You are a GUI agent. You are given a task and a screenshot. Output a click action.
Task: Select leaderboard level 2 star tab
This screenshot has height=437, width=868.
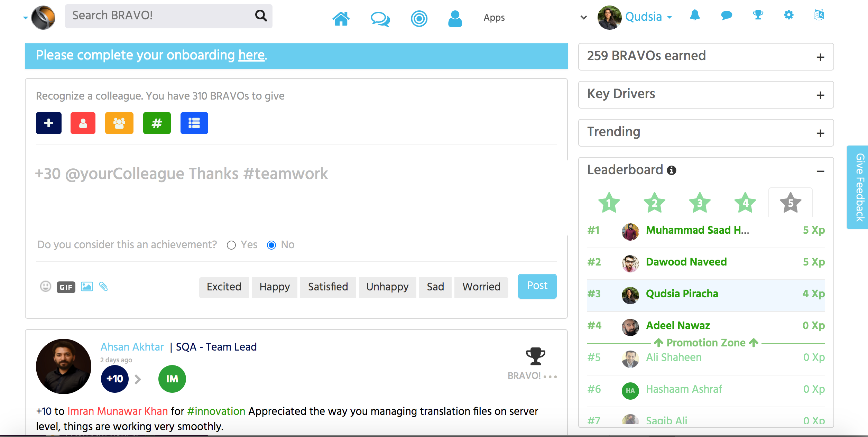tap(654, 203)
